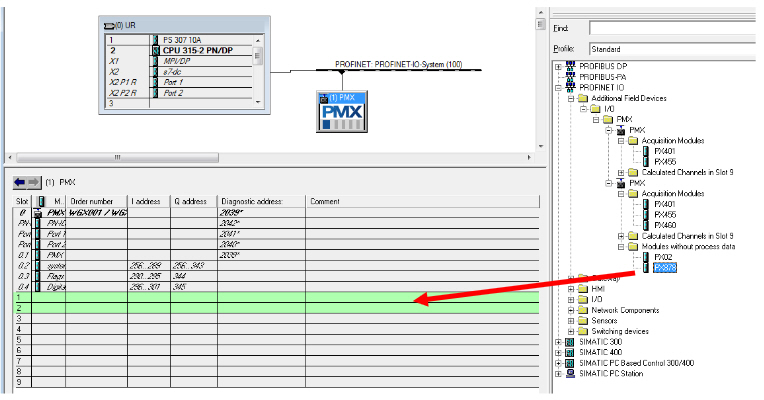Viewport: 764px width, 400px height.
Task: Select green slot 1 row in table
Action: [x=276, y=297]
